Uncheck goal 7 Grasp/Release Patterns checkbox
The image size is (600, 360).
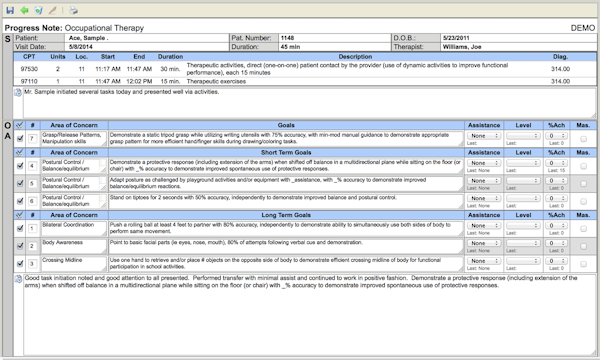(20, 138)
